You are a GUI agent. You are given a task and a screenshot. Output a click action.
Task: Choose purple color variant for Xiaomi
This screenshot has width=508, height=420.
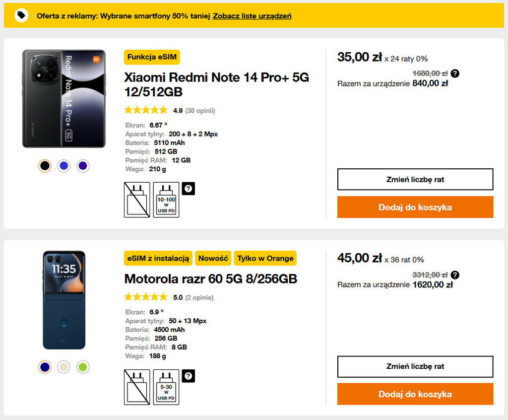point(83,166)
